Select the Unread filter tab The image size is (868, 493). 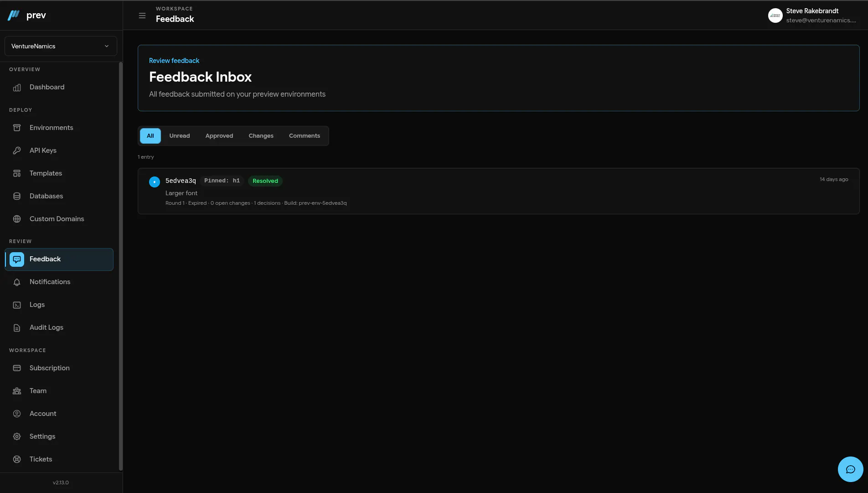pos(180,136)
